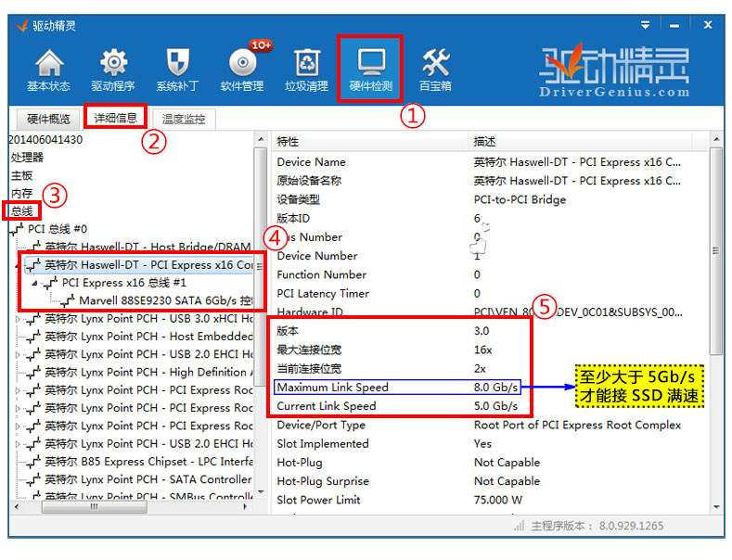Switch to the 详细信息 tab
732x560 pixels.
tap(115, 118)
